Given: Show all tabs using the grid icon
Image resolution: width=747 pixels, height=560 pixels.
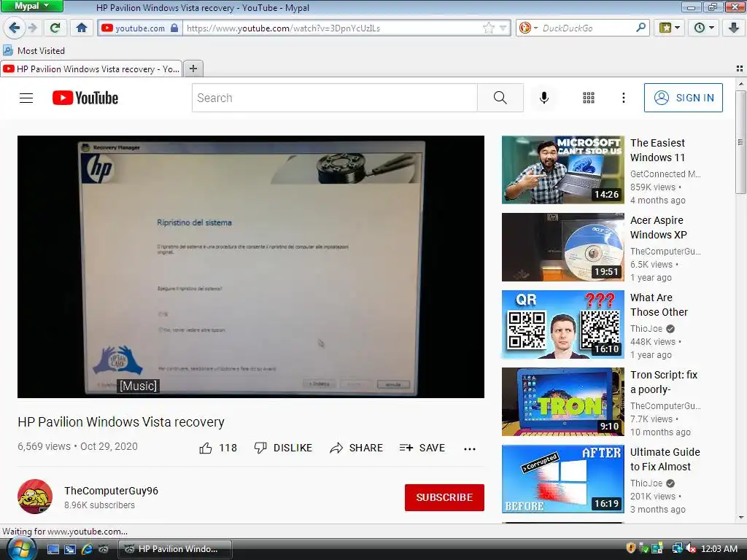Looking at the screenshot, I should pyautogui.click(x=740, y=69).
